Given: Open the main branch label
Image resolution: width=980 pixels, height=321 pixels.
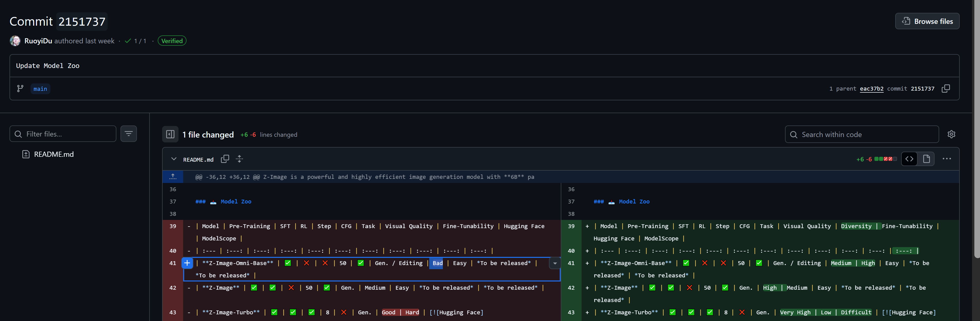Looking at the screenshot, I should pos(40,89).
